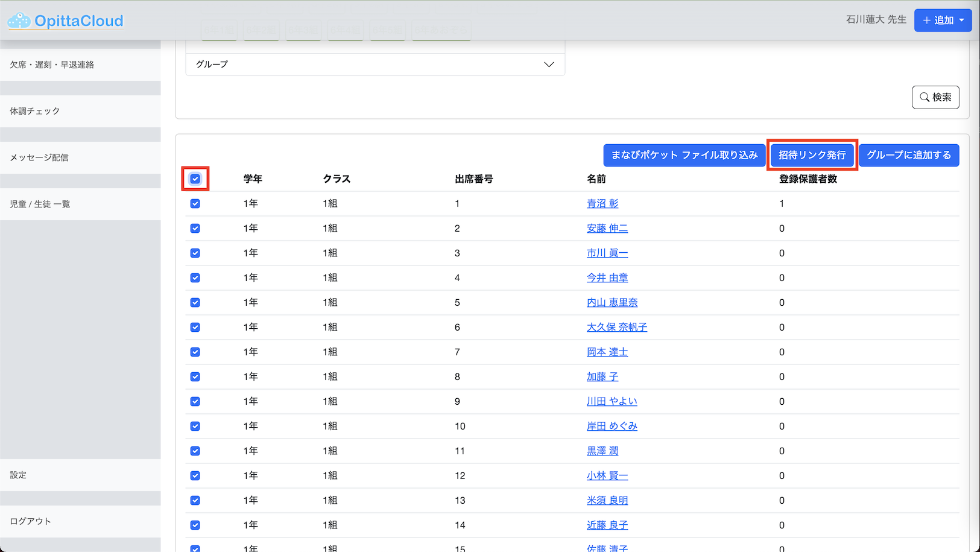Open student link 市川 眞一
The height and width of the screenshot is (552, 980).
pyautogui.click(x=607, y=253)
